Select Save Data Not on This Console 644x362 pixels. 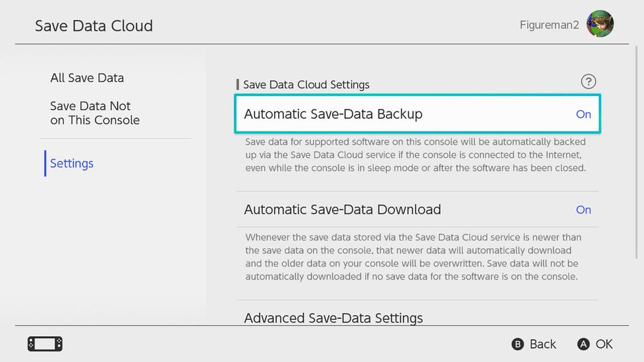point(95,113)
